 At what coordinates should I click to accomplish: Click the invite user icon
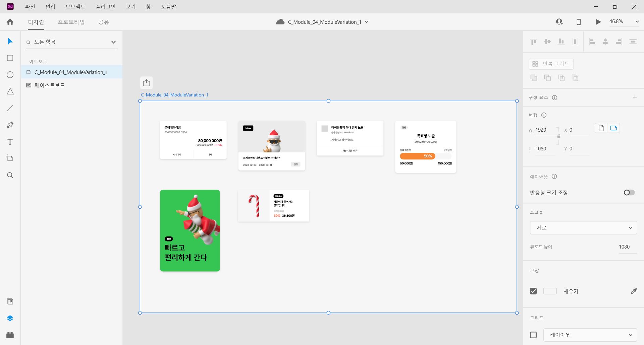(559, 22)
